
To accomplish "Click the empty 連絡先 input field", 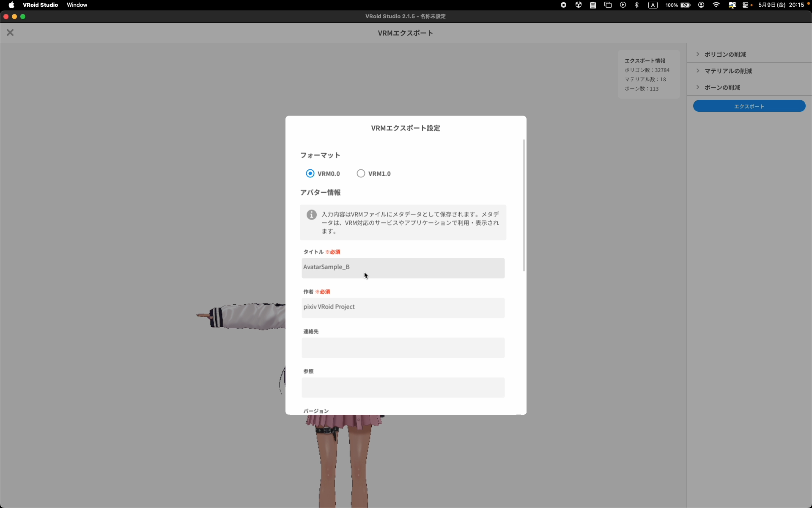I will tap(403, 348).
